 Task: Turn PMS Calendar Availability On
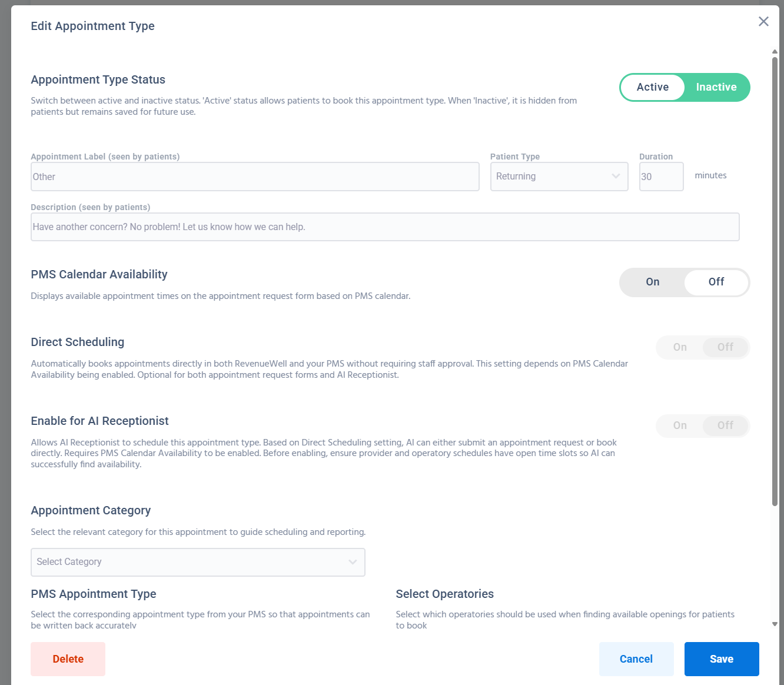point(652,282)
